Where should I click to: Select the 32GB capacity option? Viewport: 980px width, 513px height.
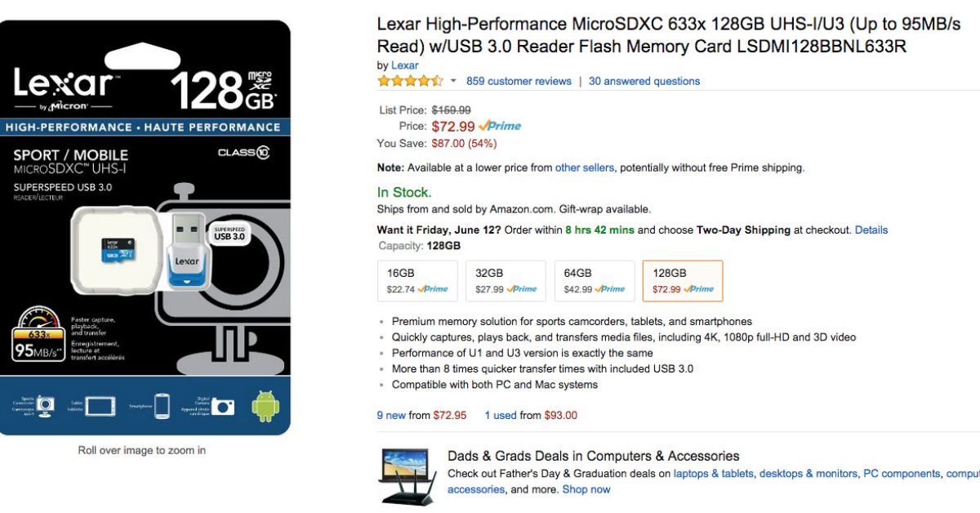[x=506, y=280]
